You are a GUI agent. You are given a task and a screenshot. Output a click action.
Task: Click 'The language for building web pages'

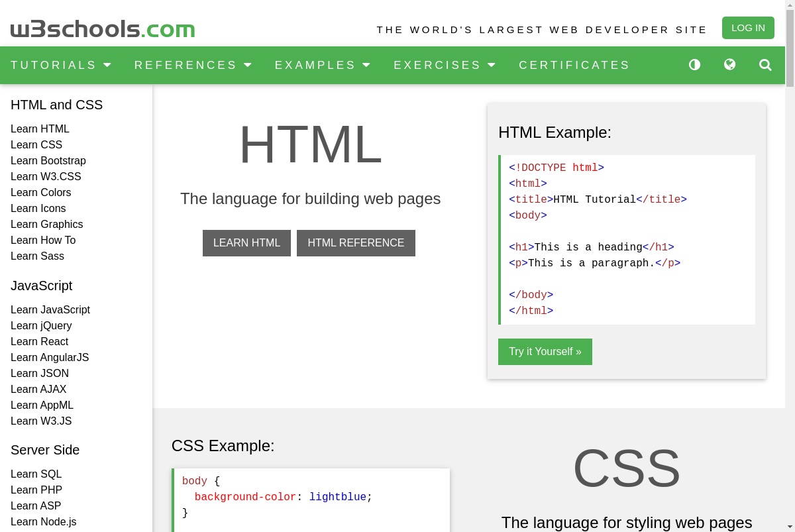[x=310, y=199]
